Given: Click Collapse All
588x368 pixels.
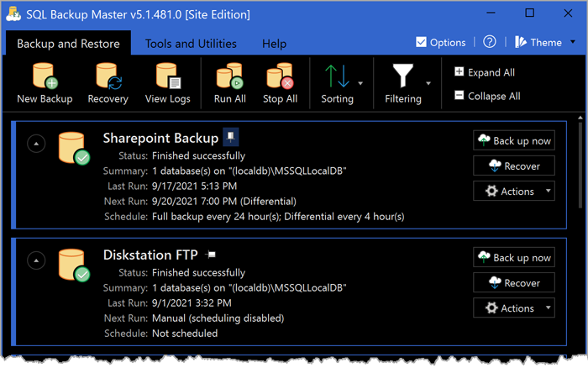Looking at the screenshot, I should pyautogui.click(x=487, y=96).
